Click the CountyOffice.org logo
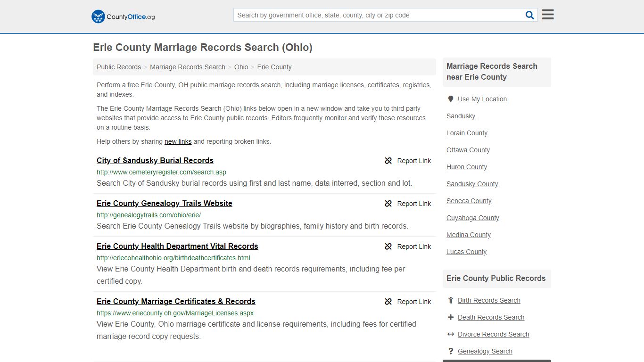The width and height of the screenshot is (644, 362). pyautogui.click(x=122, y=16)
